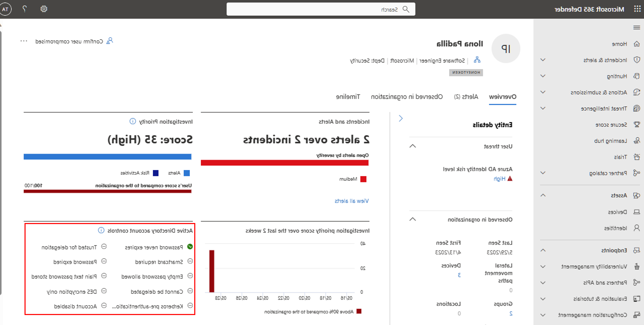Click the Threat intelligence icon
This screenshot has height=325, width=644.
[637, 108]
